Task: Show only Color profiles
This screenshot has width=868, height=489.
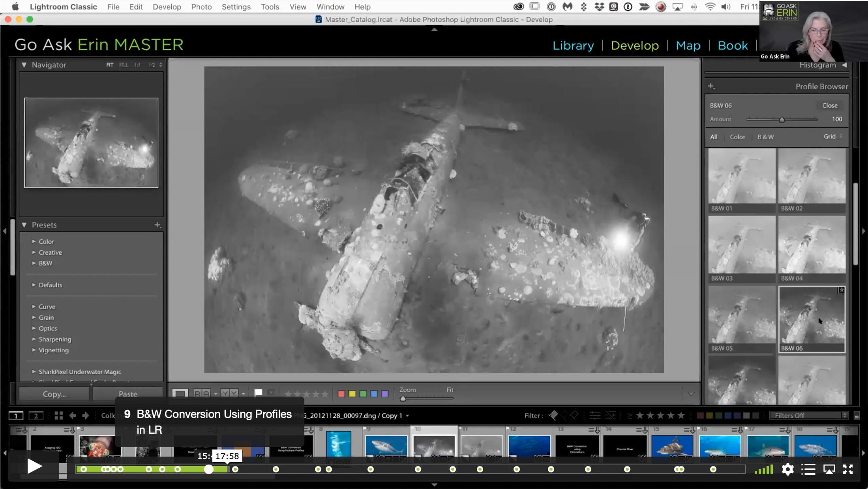Action: 737,137
